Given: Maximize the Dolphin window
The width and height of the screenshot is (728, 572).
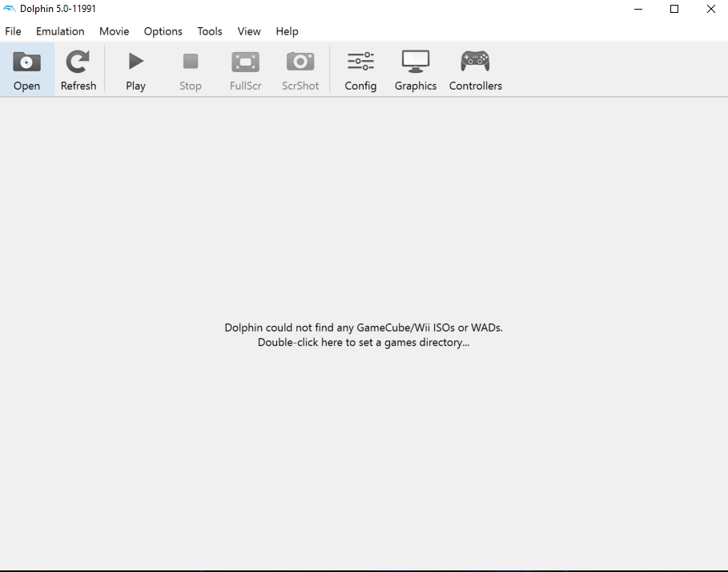Looking at the screenshot, I should (674, 9).
